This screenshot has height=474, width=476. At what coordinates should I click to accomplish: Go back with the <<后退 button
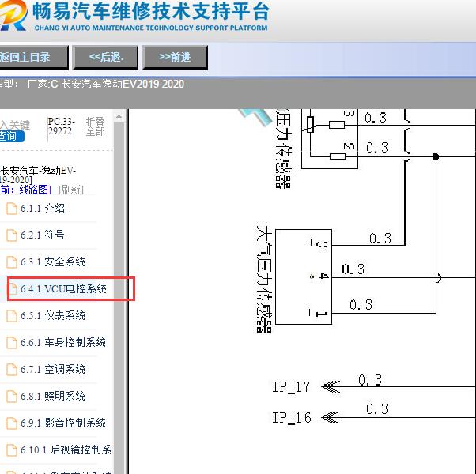pyautogui.click(x=105, y=57)
